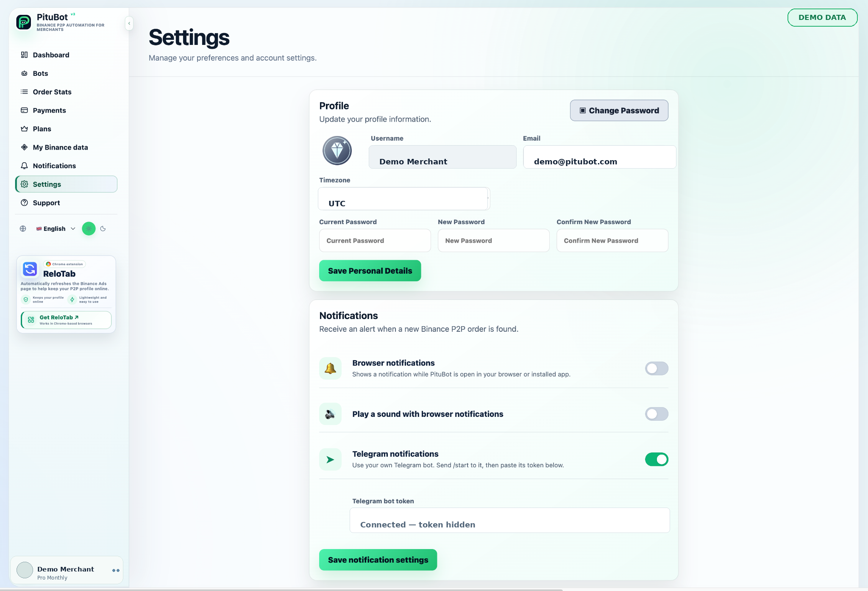The image size is (868, 591).
Task: Open the English language dropdown
Action: [56, 229]
